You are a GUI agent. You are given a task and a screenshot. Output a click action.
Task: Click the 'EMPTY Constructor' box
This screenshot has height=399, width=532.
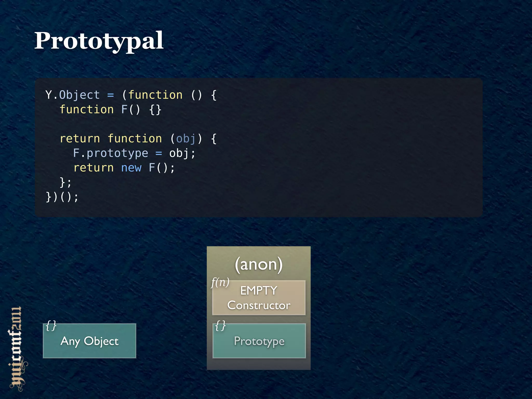(x=259, y=298)
